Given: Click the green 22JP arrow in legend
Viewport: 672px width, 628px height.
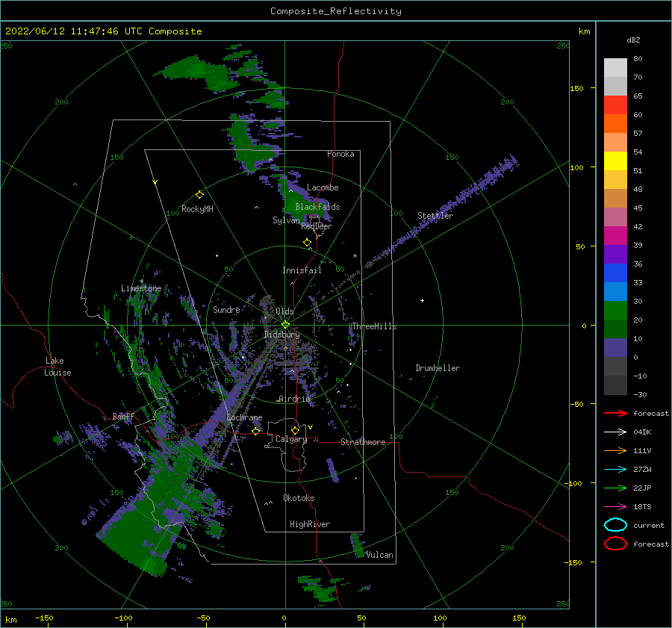Looking at the screenshot, I should [615, 488].
